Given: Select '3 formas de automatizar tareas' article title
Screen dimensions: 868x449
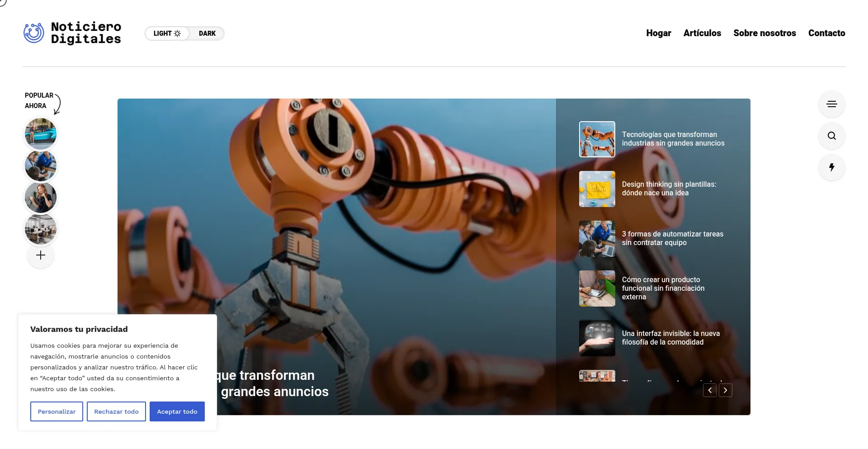Looking at the screenshot, I should [x=672, y=238].
